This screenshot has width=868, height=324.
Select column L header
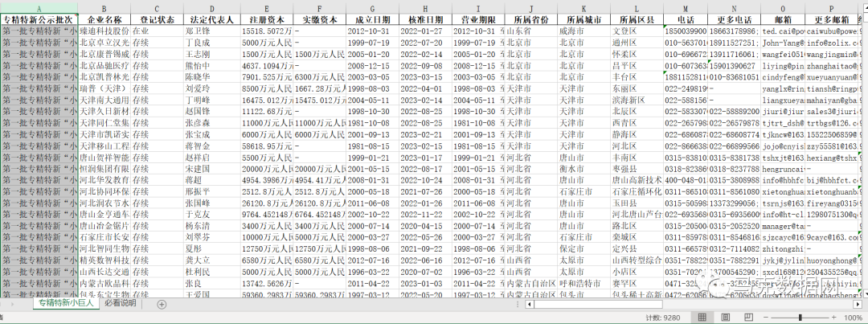637,8
